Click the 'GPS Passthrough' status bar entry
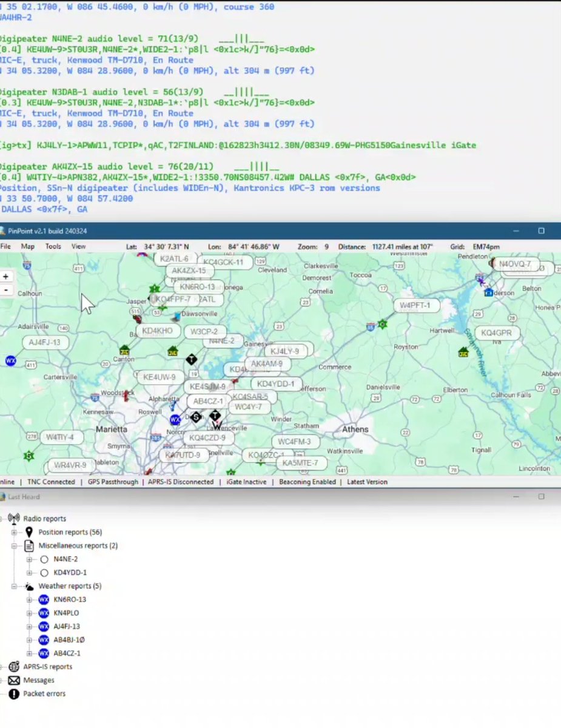 [113, 482]
